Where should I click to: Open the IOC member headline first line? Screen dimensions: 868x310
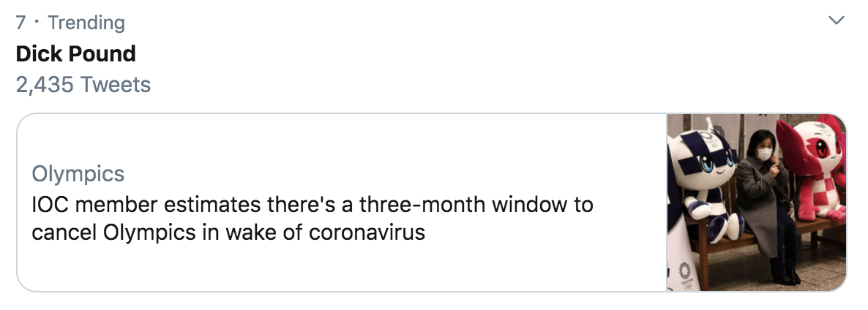[x=312, y=204]
